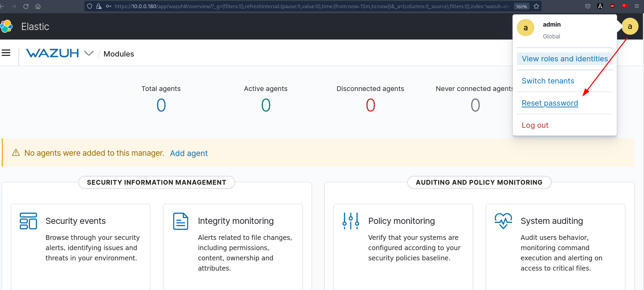Click 'No agents were added' message
The image size is (644, 290).
tap(94, 153)
